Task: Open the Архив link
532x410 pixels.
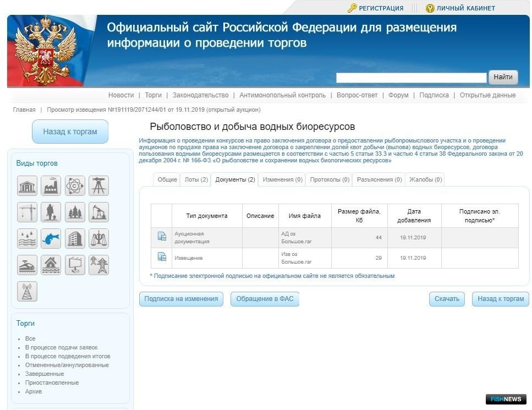Action: click(x=34, y=391)
